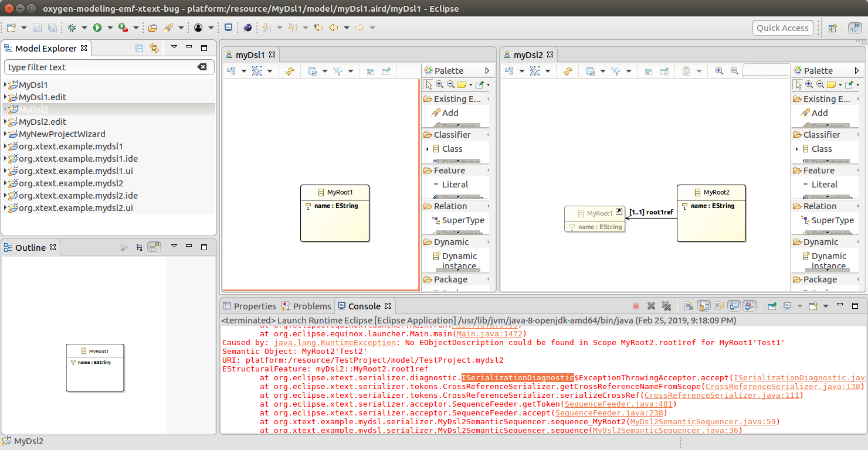Click the Refresh diagram icon in myDsl1 editor
Image resolution: width=868 pixels, height=450 pixels.
click(x=290, y=71)
